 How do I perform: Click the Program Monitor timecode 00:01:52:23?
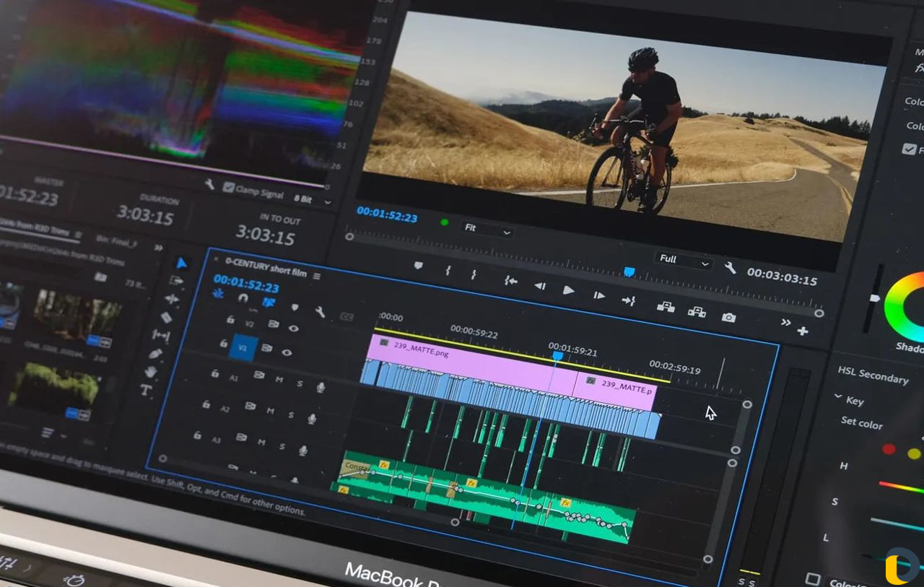[387, 214]
